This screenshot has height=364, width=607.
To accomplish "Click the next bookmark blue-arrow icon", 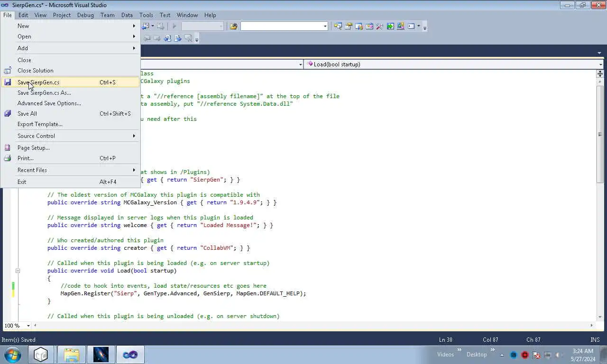I will tap(178, 38).
